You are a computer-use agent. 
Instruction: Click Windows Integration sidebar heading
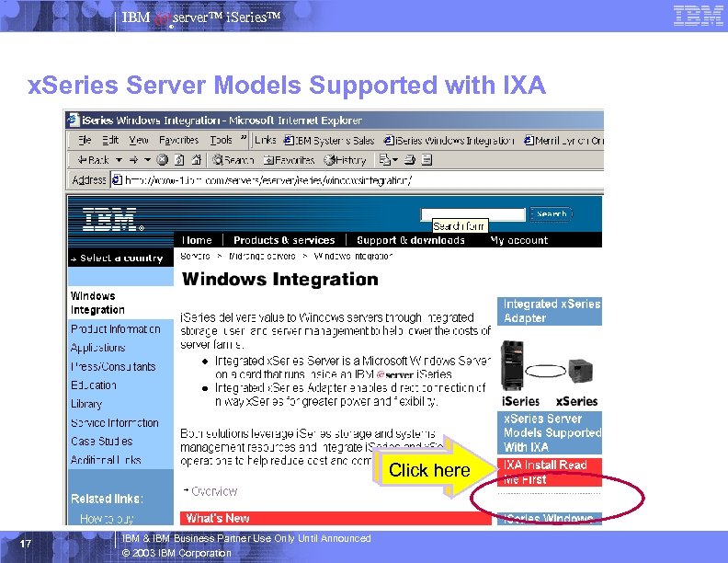(97, 303)
